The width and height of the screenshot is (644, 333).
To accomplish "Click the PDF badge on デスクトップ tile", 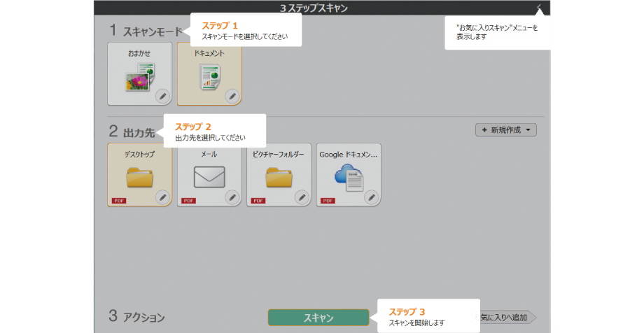I will coord(118,201).
